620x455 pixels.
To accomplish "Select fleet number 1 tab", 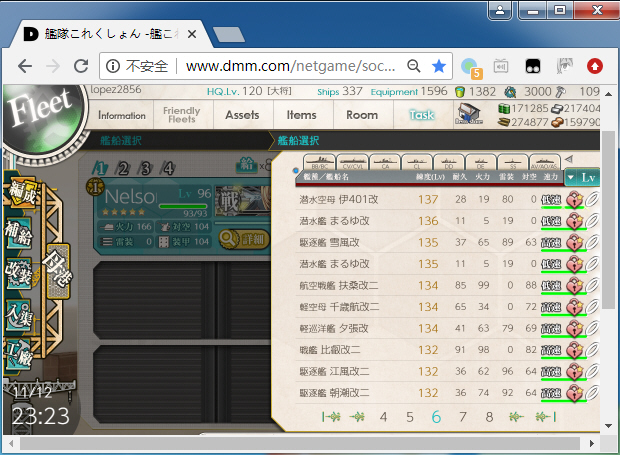I will coord(99,168).
